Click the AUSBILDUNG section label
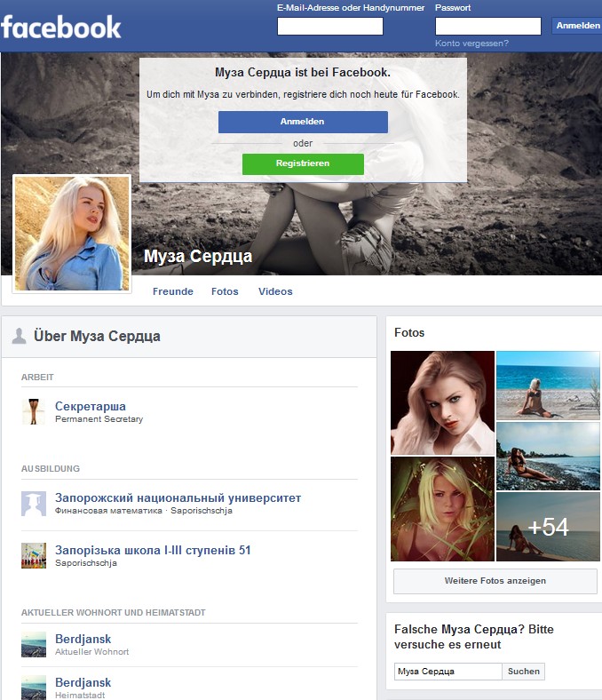Viewport: 602px width, 700px height. [x=51, y=469]
